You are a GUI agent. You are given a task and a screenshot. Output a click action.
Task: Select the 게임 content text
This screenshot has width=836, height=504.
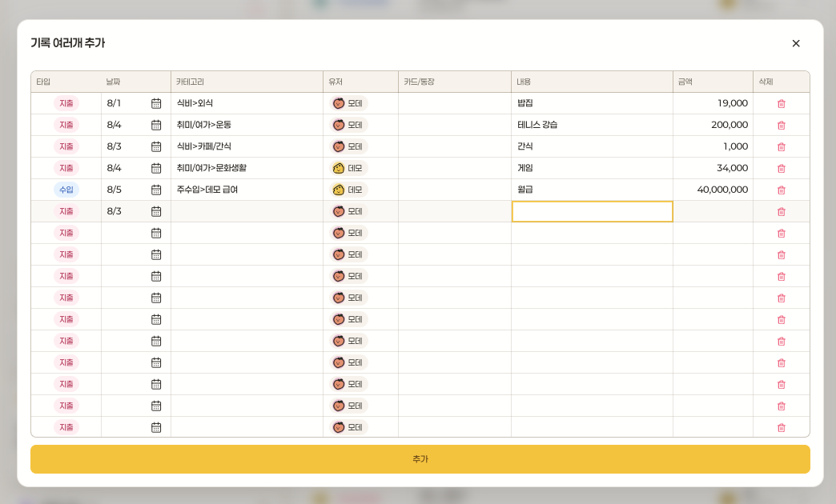click(525, 168)
